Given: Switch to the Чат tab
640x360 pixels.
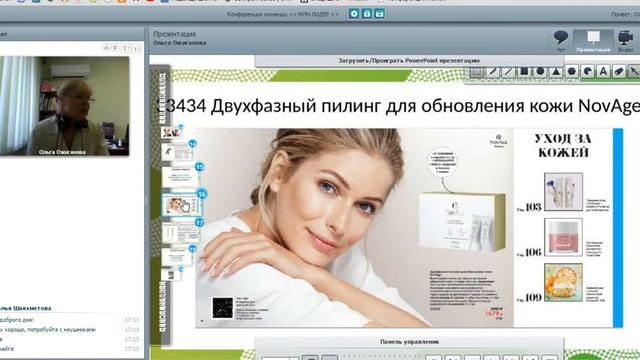Looking at the screenshot, I should (561, 41).
